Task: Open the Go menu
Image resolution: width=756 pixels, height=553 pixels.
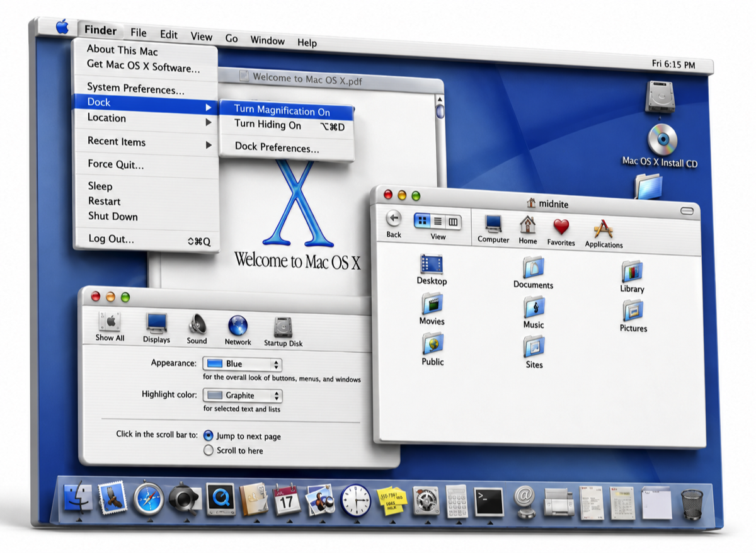Action: [x=232, y=38]
